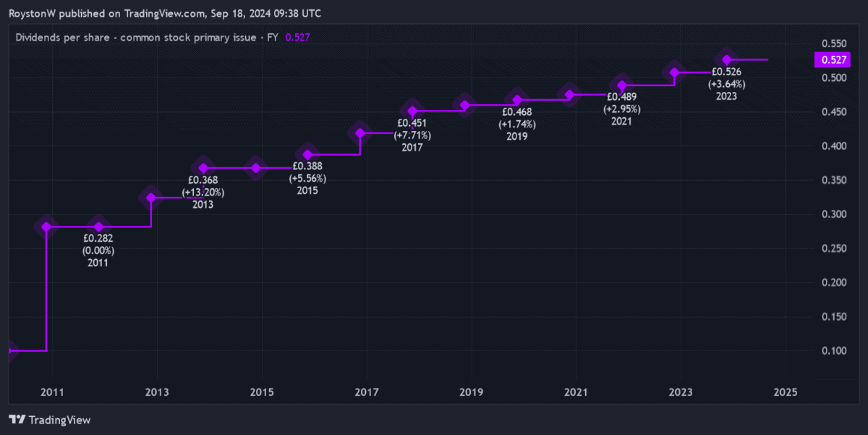Click the 0.300 label on the price axis
868x435 pixels.
pyautogui.click(x=830, y=214)
